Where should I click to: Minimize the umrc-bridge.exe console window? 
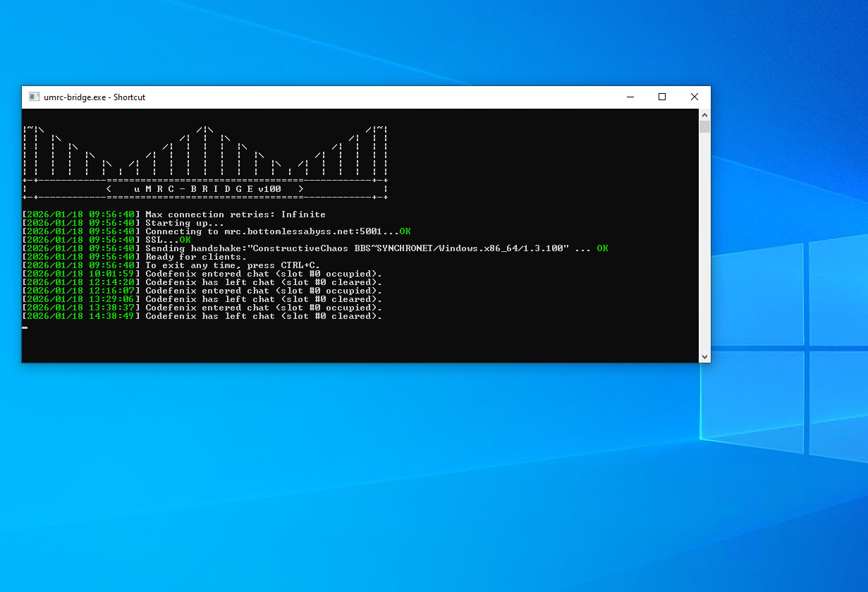(x=630, y=97)
